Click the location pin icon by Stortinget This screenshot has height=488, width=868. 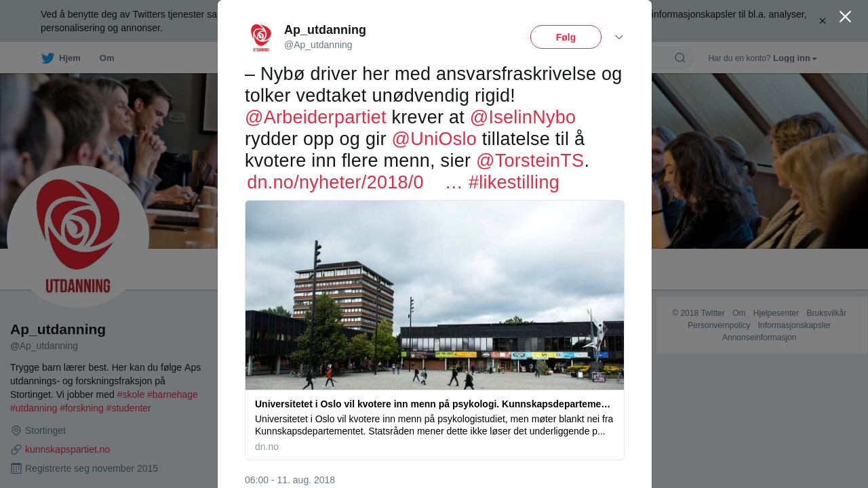[16, 430]
